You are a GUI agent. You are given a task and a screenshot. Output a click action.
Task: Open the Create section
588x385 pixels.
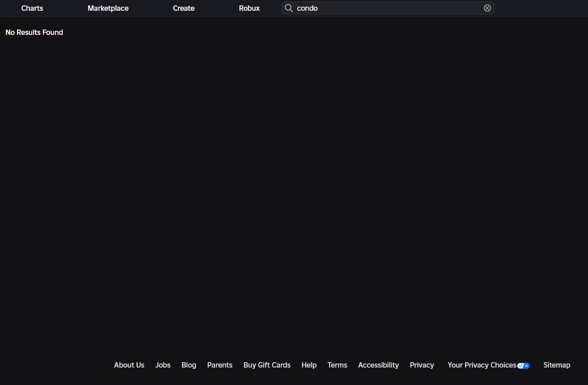coord(184,8)
